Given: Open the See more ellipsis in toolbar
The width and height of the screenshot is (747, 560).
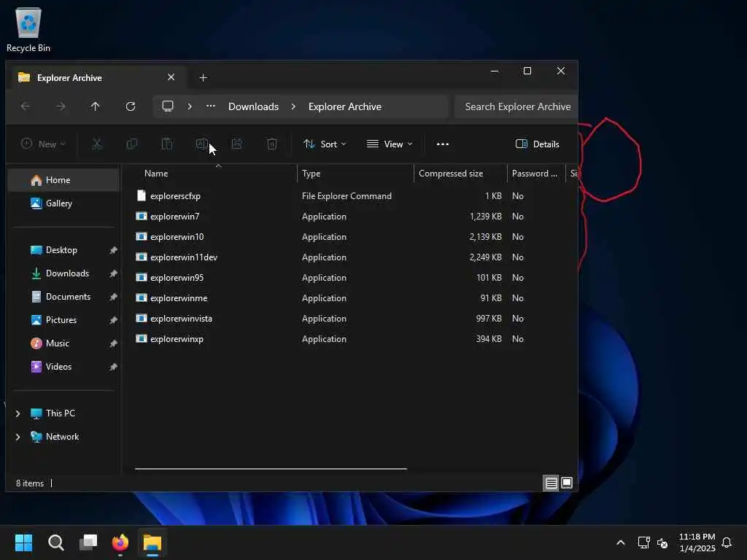Looking at the screenshot, I should coord(443,144).
